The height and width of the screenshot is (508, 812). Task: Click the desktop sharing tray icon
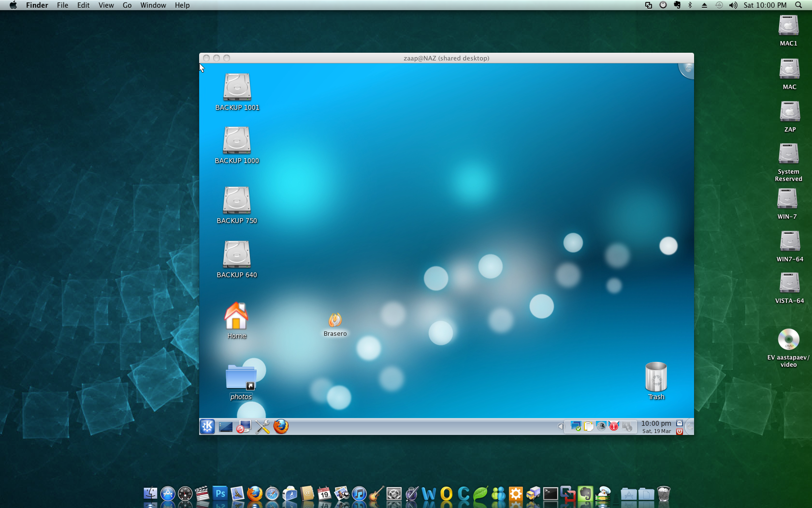(576, 426)
